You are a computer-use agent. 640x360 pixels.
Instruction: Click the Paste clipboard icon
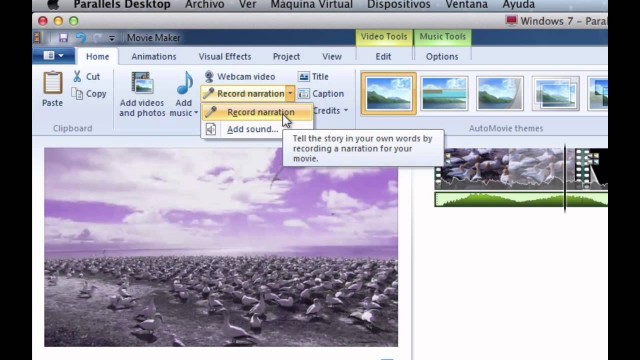click(x=53, y=83)
